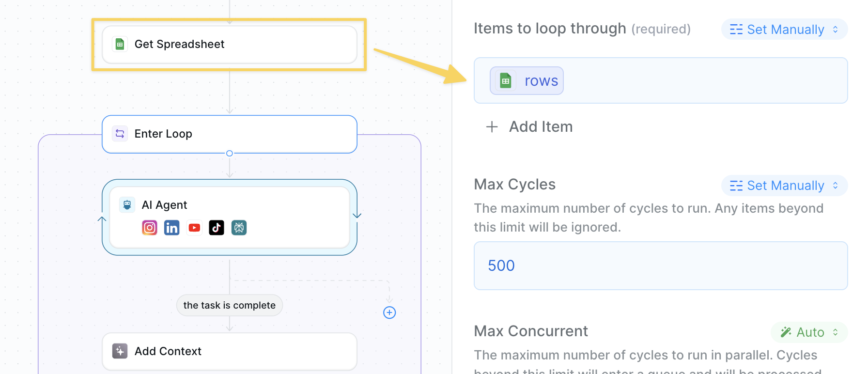
Task: Open the AI Agent node
Action: click(x=229, y=217)
